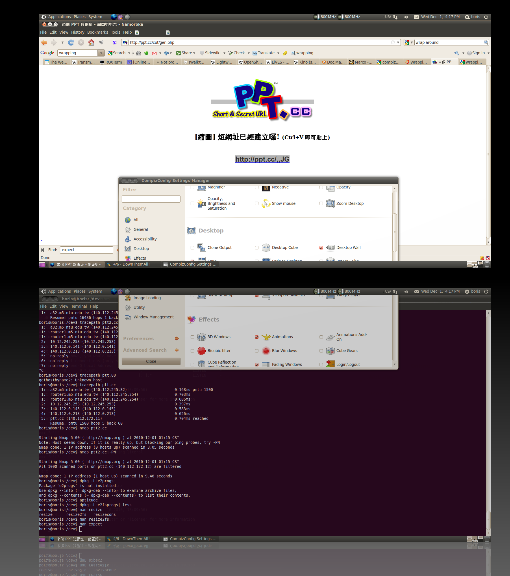This screenshot has width=510, height=576.
Task: Go back with Firefox back arrow
Action: (44, 43)
